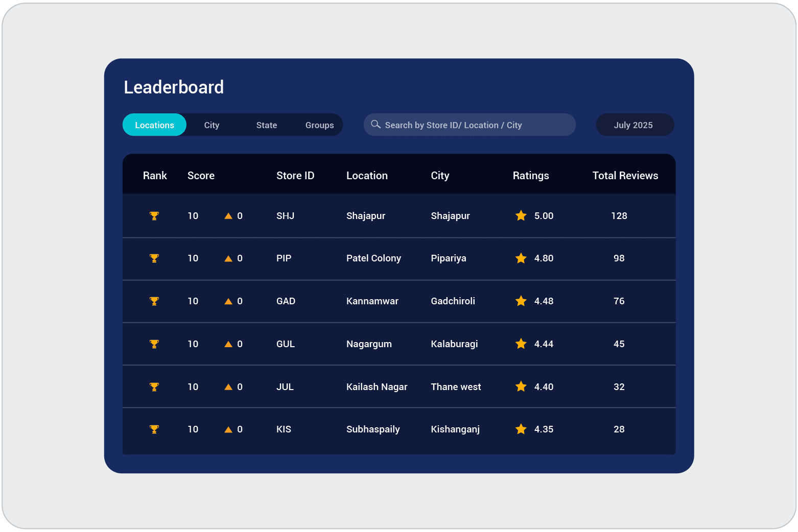Open the Groups tab
Viewport: 798px width, 532px height.
point(319,125)
